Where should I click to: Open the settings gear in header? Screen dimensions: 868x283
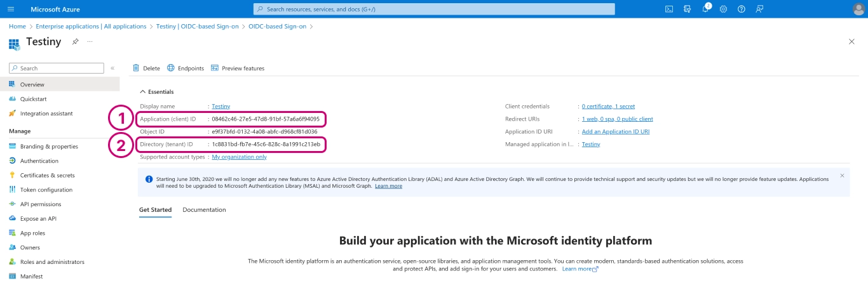point(723,9)
